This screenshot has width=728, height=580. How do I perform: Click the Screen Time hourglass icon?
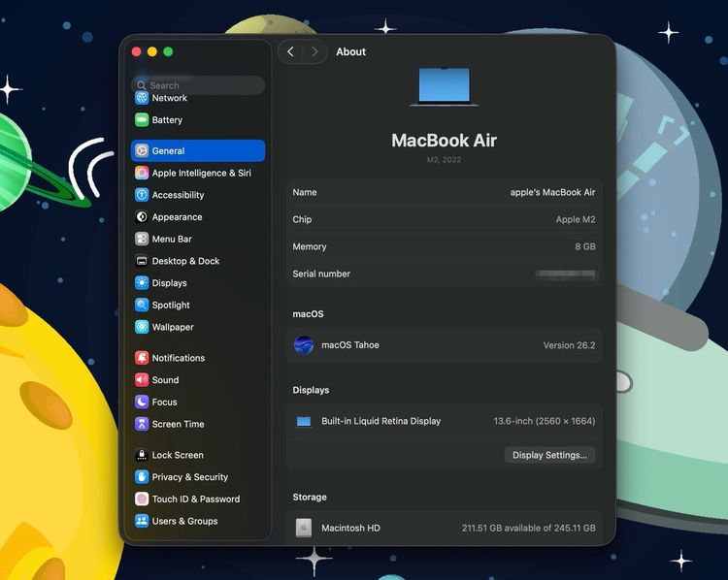click(x=142, y=424)
